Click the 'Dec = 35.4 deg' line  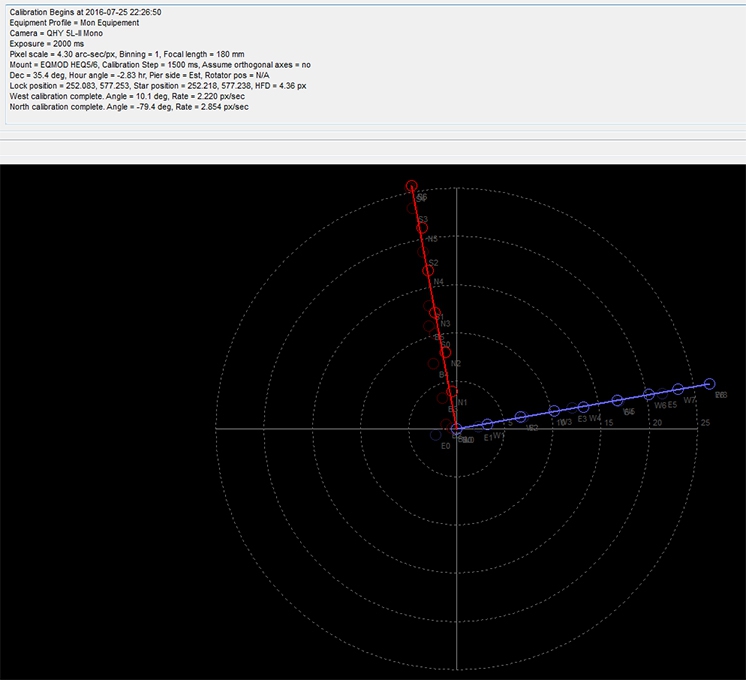pyautogui.click(x=139, y=75)
